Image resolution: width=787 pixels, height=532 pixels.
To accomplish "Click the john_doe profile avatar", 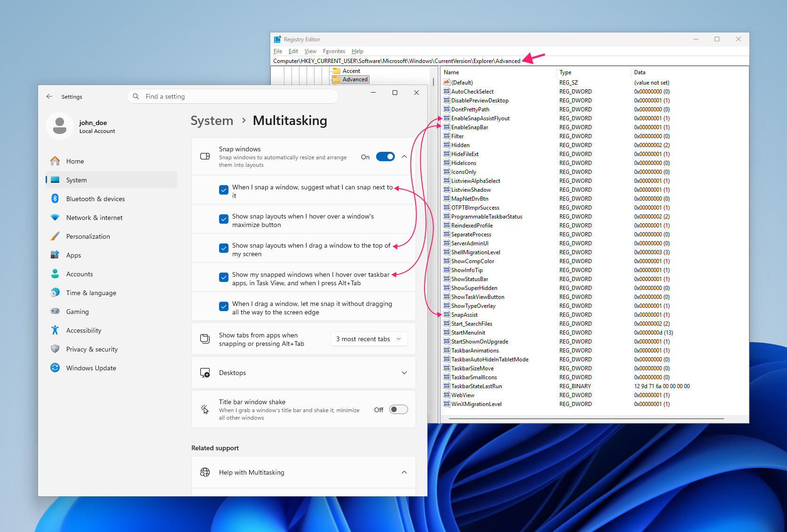I will 60,126.
